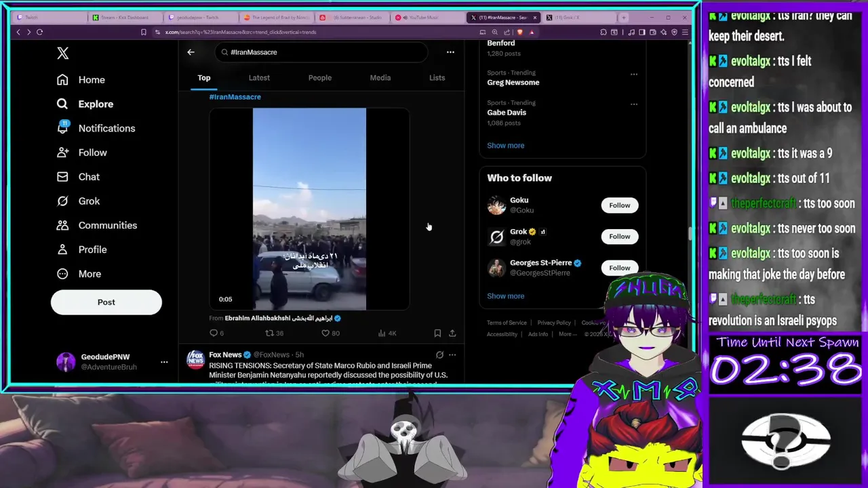Open Privacy Policy link
Screen dimensions: 868x488
pyautogui.click(x=554, y=323)
